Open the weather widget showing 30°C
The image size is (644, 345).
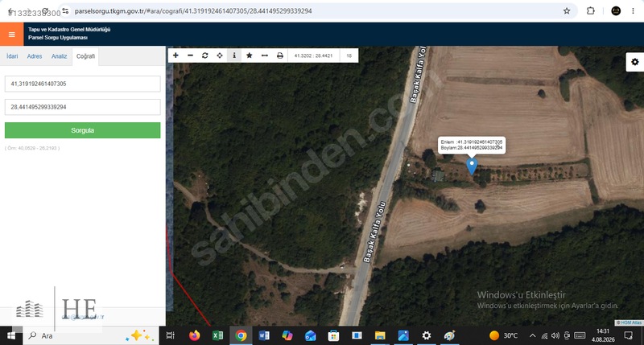click(503, 335)
